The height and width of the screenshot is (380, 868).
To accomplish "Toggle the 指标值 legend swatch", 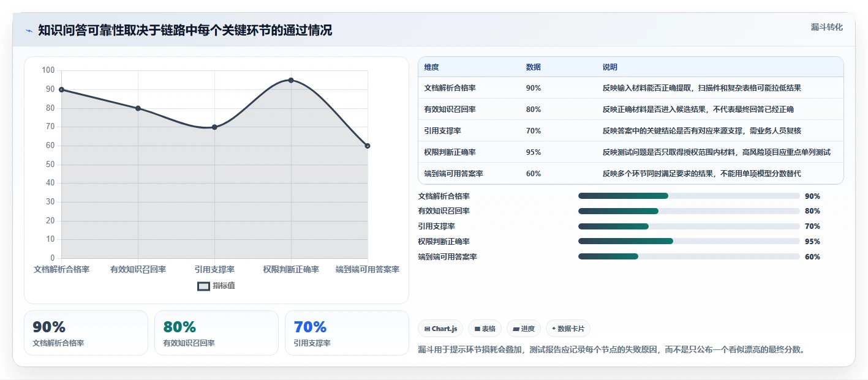I will [203, 286].
